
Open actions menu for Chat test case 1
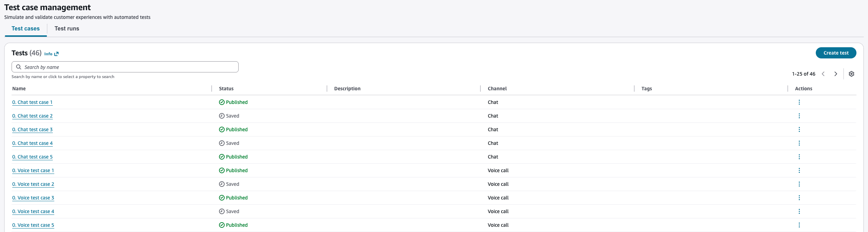pyautogui.click(x=799, y=102)
